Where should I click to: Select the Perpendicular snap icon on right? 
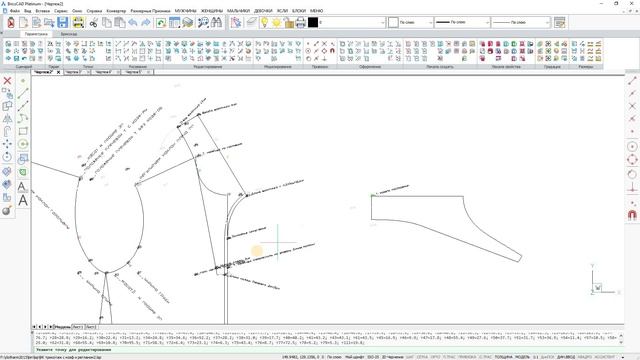(x=632, y=187)
